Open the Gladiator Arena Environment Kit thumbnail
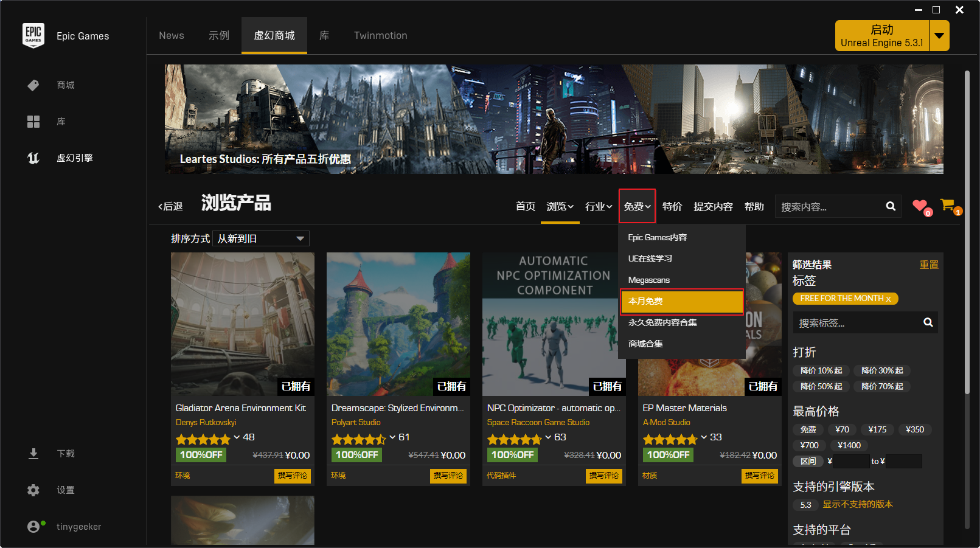The width and height of the screenshot is (980, 548). tap(243, 324)
